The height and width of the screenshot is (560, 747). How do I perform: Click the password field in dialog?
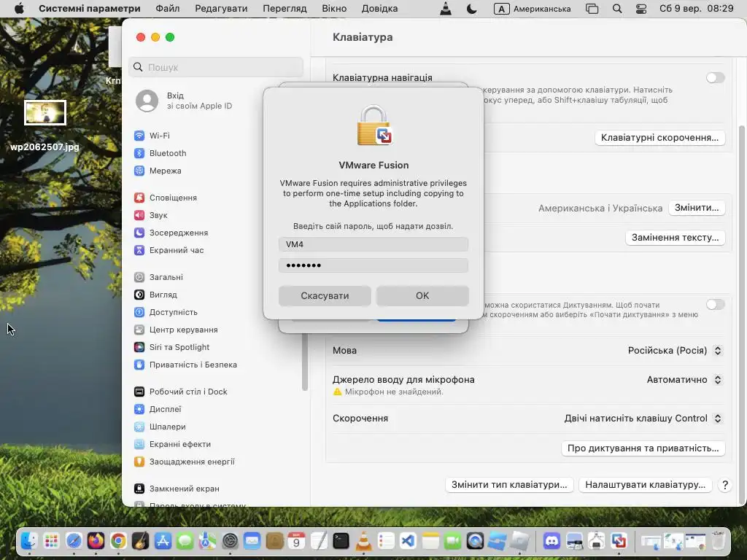[373, 265]
